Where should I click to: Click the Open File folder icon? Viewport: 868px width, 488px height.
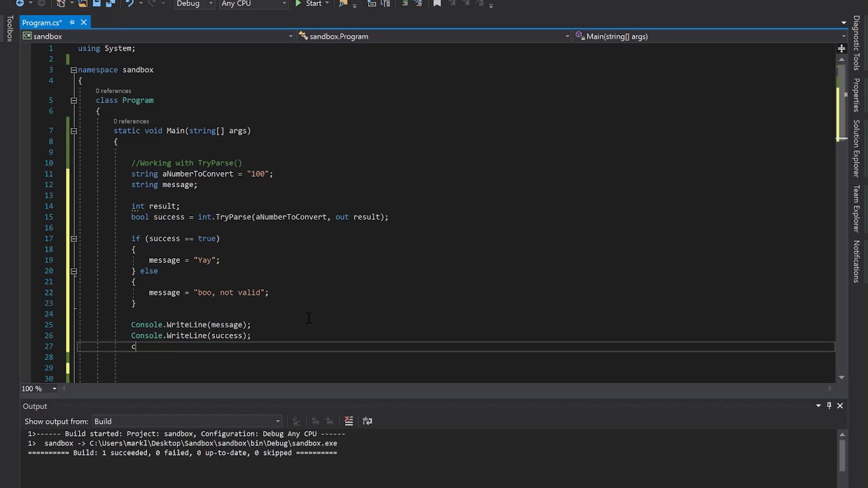[x=82, y=3]
